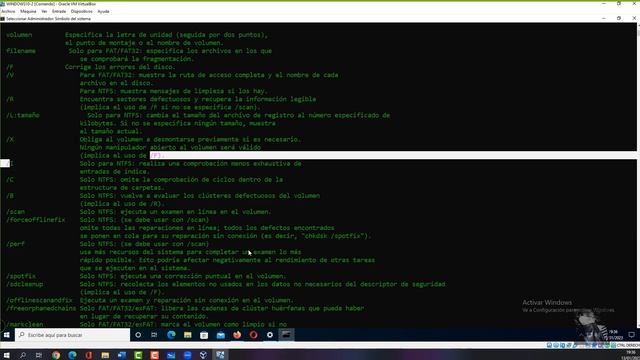Open Settings gear in guest taskbar
This screenshot has height=360, width=640.
click(x=270, y=335)
